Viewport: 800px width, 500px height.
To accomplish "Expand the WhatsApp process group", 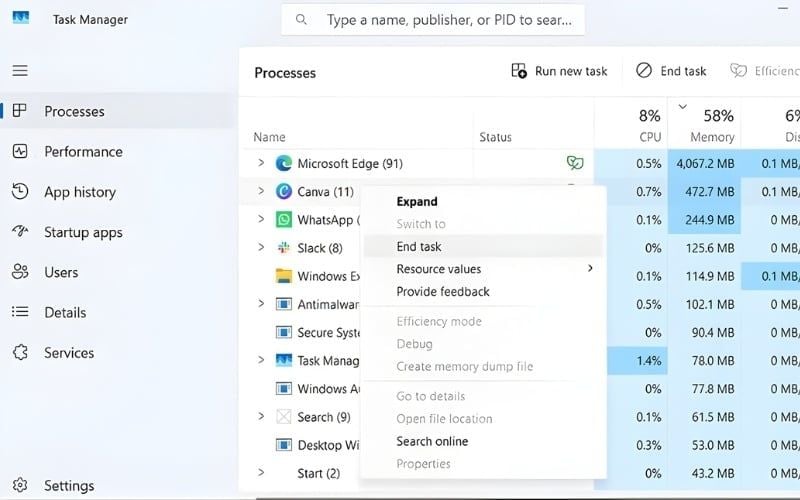I will coord(261,219).
